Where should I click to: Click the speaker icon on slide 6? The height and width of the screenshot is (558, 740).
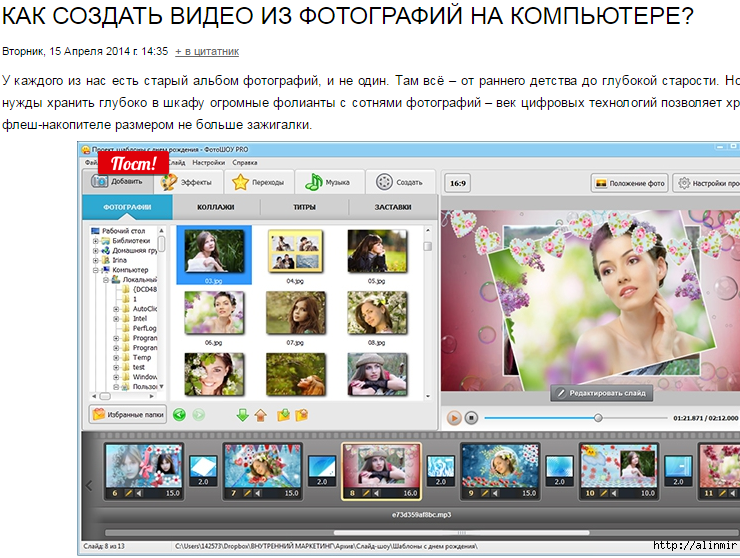click(139, 493)
